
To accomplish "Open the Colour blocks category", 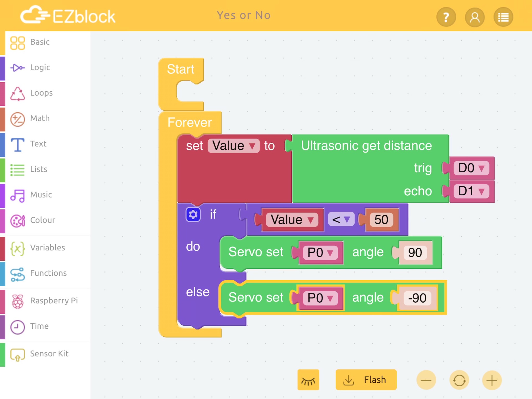I will tap(43, 220).
